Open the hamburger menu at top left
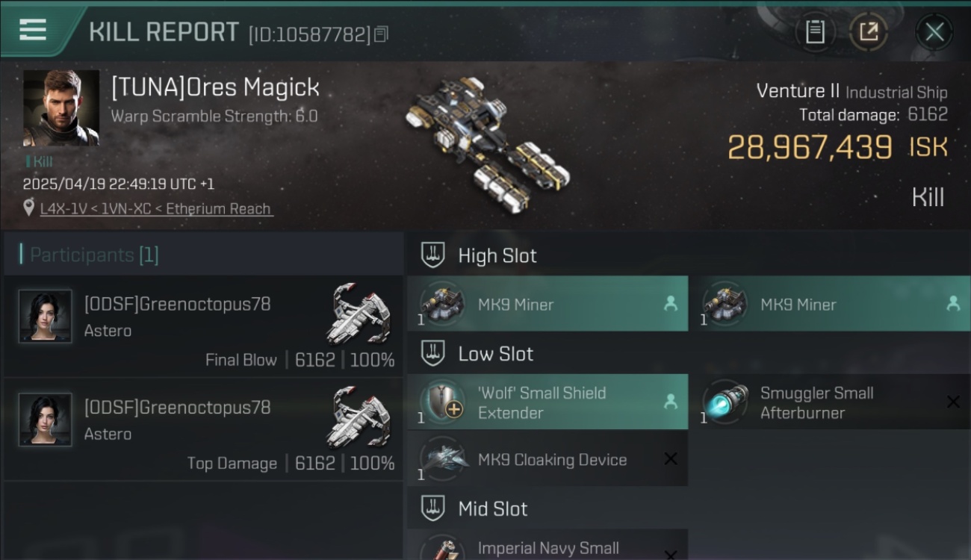The height and width of the screenshot is (560, 971). tap(33, 30)
